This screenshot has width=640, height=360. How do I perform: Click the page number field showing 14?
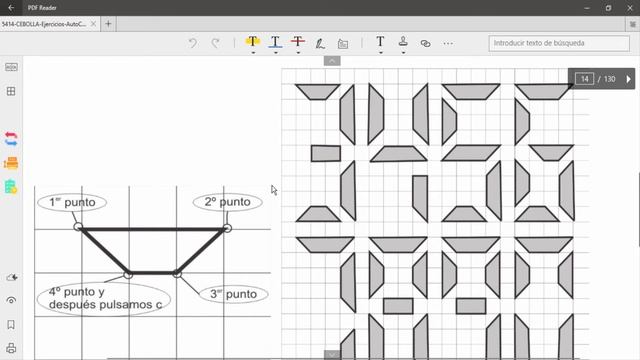pyautogui.click(x=584, y=79)
